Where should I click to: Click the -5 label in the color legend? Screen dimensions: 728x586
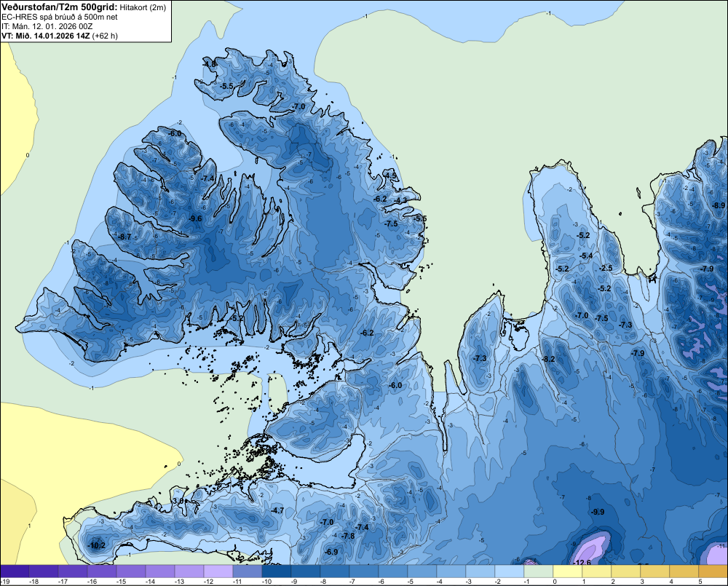411,582
